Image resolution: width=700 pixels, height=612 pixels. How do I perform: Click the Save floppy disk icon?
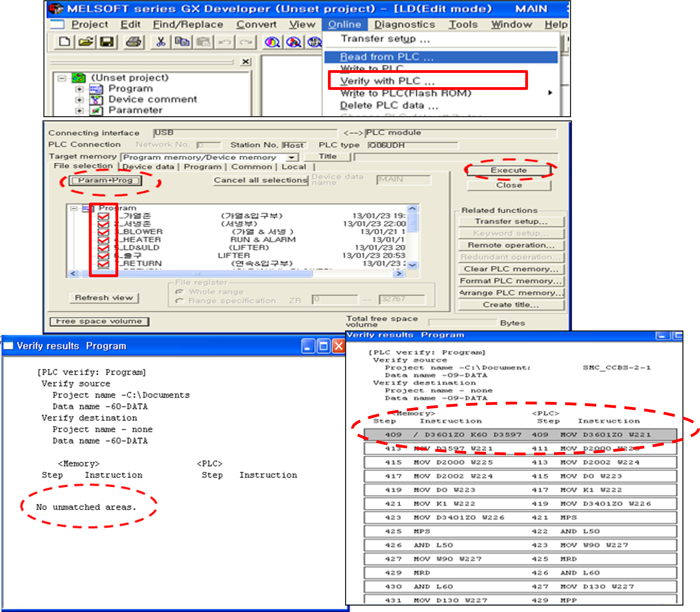pos(107,42)
